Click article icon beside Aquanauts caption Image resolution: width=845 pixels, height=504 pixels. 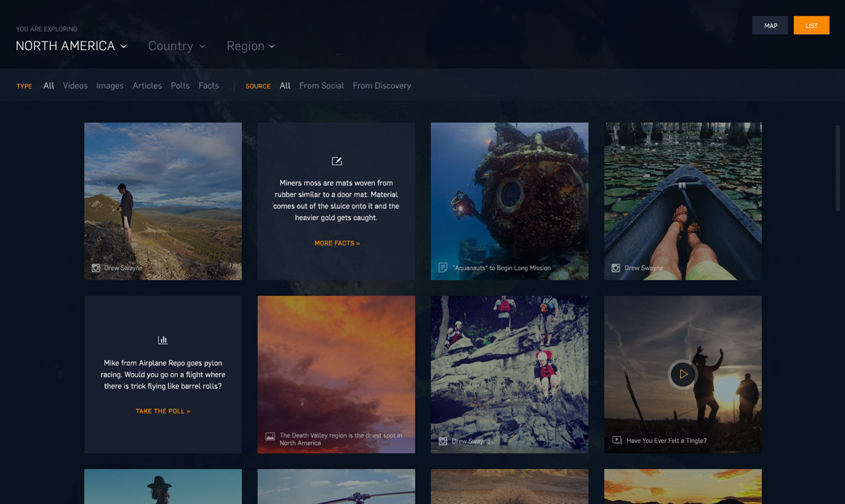coord(443,268)
